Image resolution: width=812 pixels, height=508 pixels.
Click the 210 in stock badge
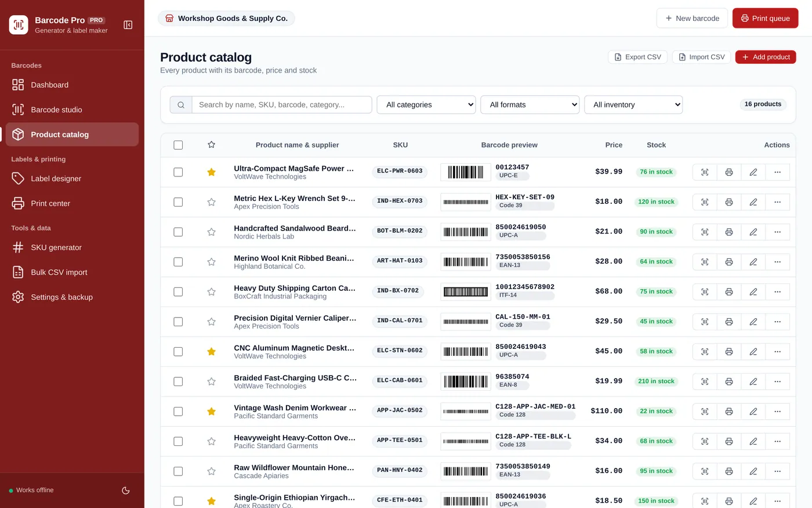(x=656, y=381)
